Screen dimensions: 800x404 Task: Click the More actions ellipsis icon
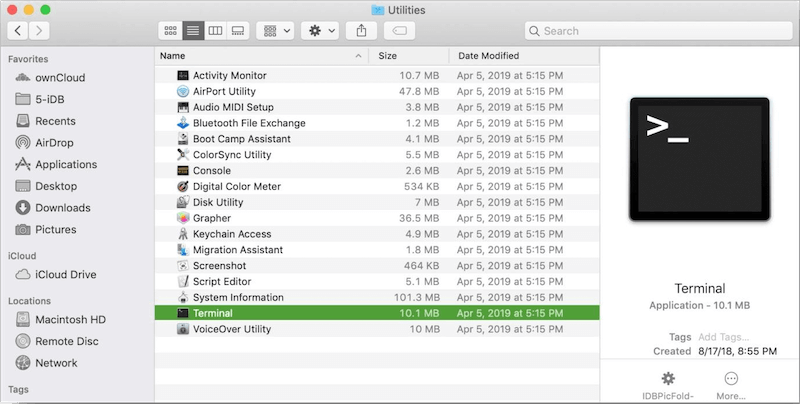[x=731, y=379]
